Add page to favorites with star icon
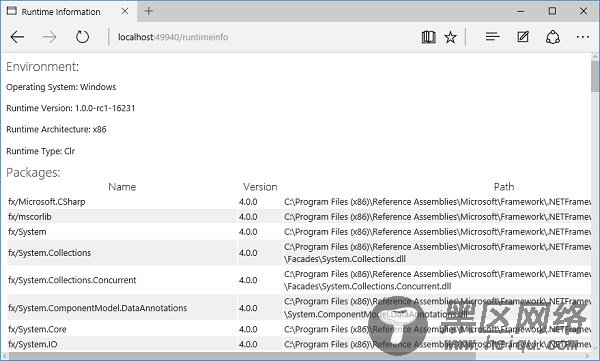Viewport: 600px width, 361px height. [450, 37]
